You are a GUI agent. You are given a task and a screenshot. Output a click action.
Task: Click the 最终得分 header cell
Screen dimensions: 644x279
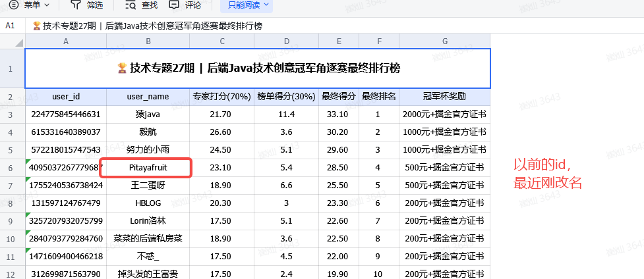(x=338, y=97)
